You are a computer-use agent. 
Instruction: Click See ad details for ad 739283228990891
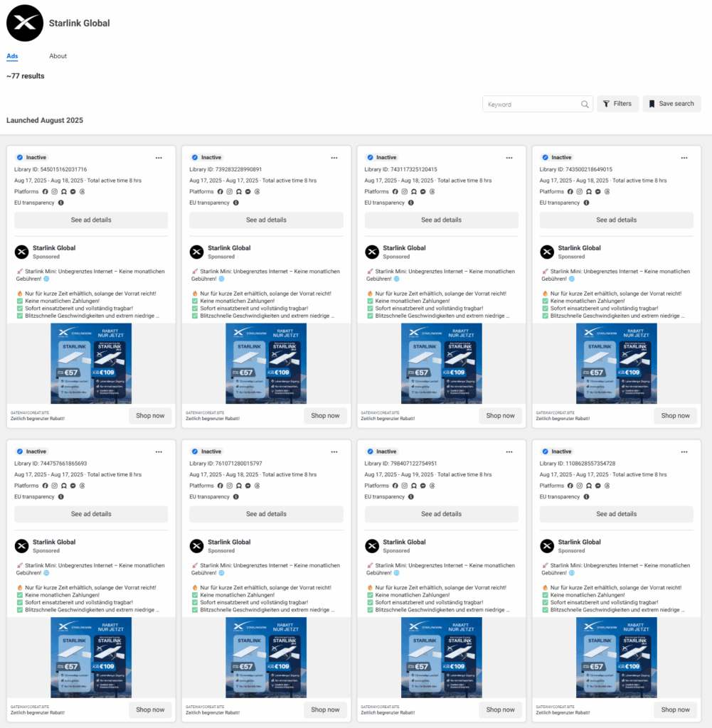(266, 220)
